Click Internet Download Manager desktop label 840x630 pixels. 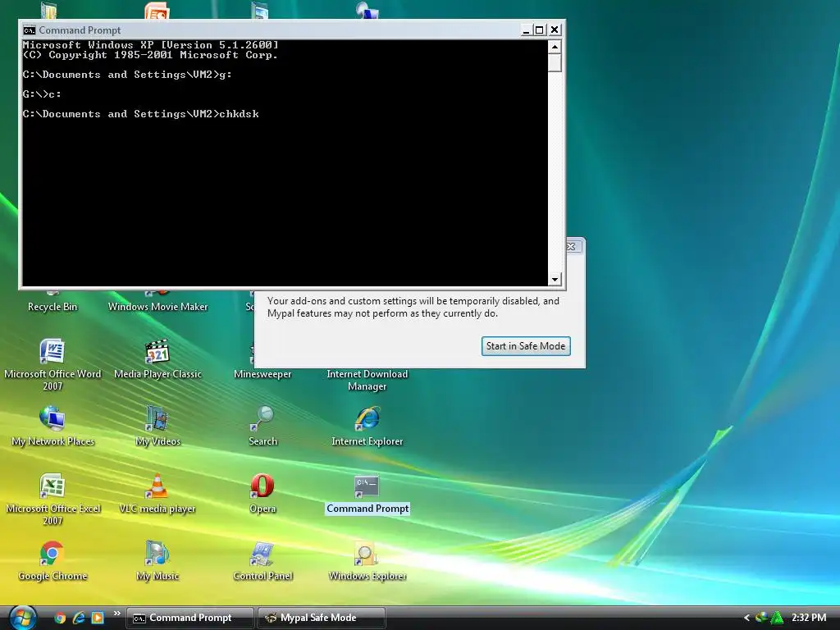click(367, 380)
